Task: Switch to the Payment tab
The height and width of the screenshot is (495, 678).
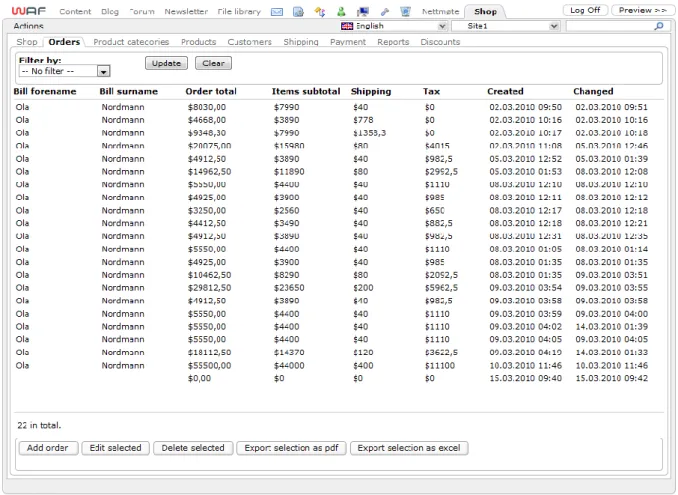Action: pos(348,42)
